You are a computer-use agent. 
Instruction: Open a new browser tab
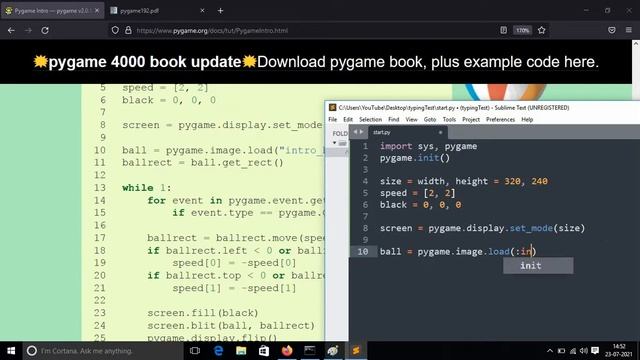coord(220,11)
